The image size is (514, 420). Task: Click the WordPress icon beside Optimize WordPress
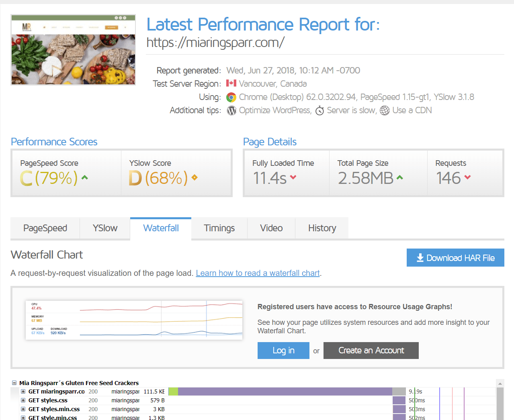coord(231,110)
